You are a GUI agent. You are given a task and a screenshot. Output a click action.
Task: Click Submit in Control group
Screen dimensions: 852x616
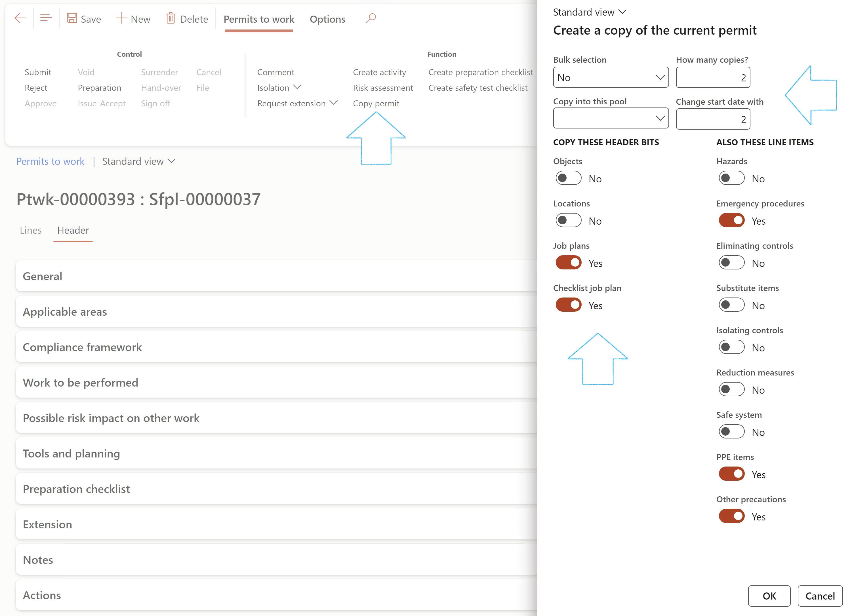click(x=38, y=72)
